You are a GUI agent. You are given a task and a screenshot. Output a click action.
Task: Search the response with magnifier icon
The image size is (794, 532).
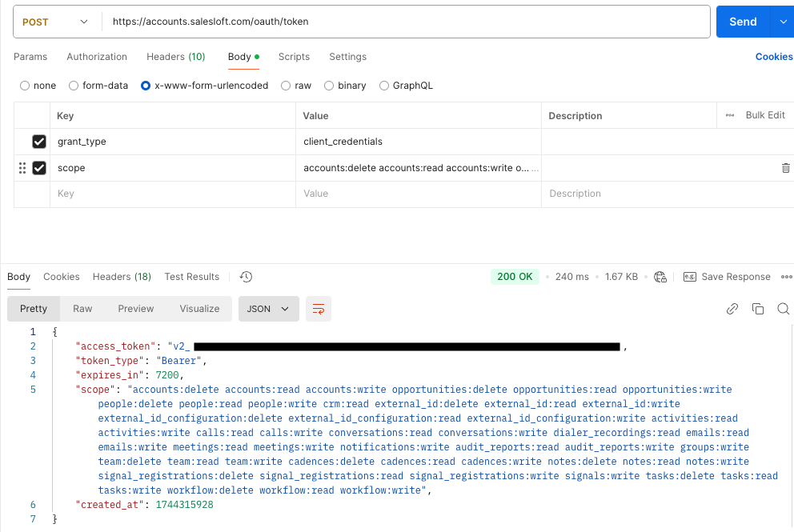pyautogui.click(x=783, y=309)
